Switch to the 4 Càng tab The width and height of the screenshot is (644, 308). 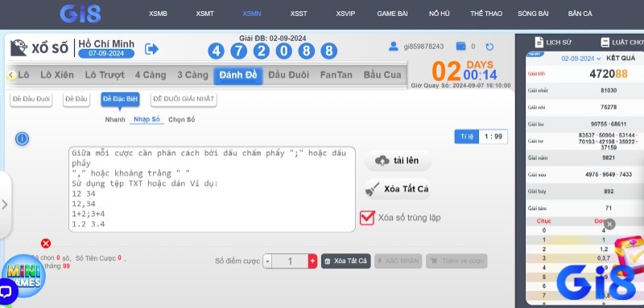click(x=151, y=75)
